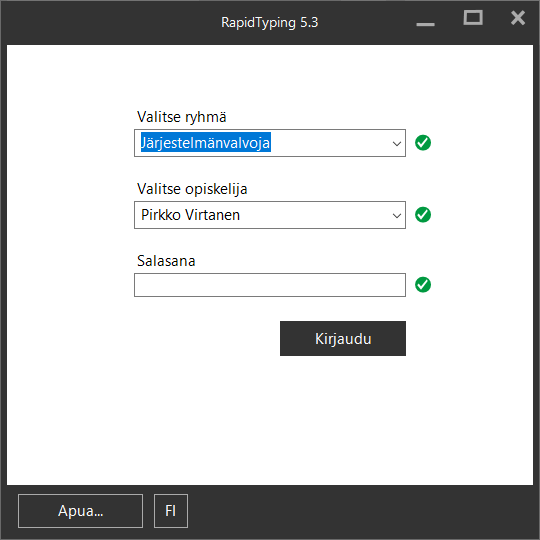Select the Pirkko Virtanen student combo box
The height and width of the screenshot is (540, 540).
pyautogui.click(x=270, y=215)
